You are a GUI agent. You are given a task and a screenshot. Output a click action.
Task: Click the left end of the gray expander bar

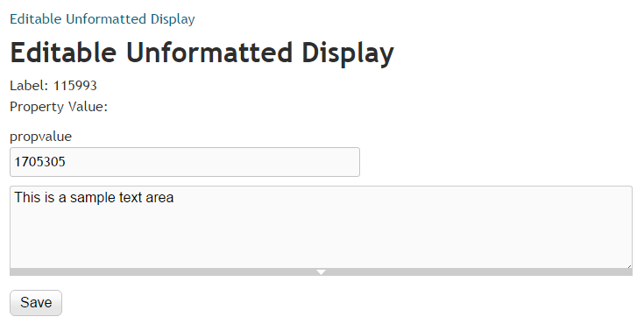17,271
